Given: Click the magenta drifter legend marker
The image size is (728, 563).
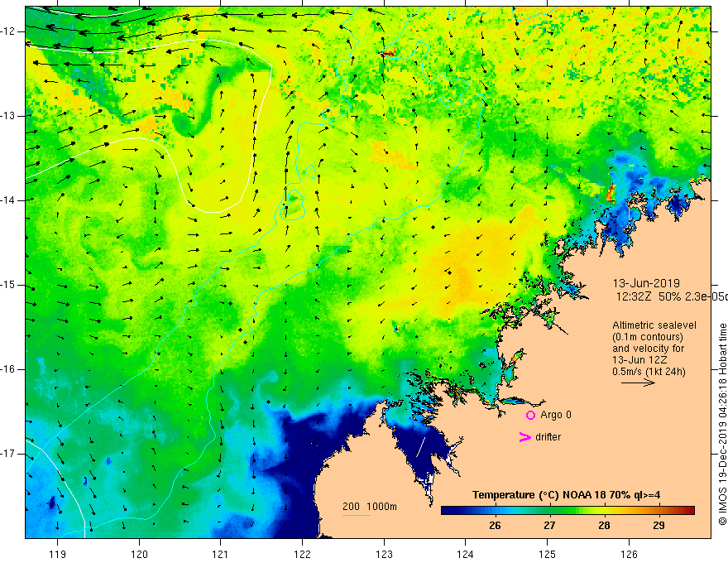Looking at the screenshot, I should click(x=524, y=437).
